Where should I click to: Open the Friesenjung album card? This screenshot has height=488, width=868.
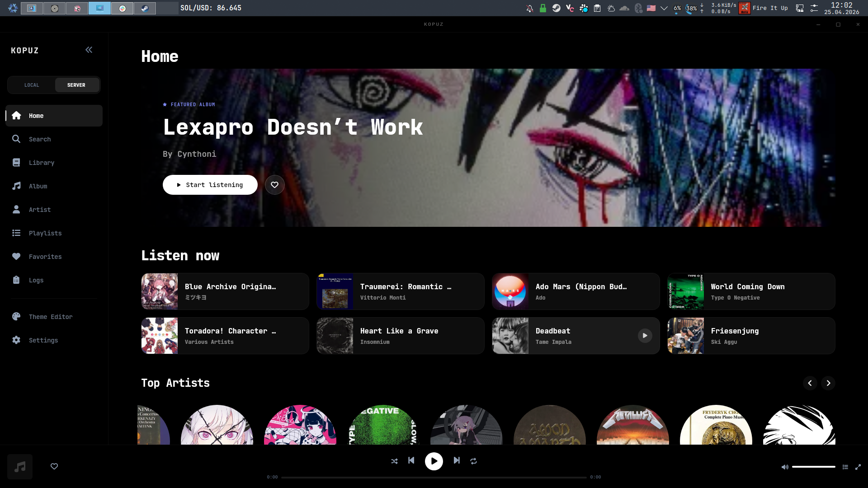click(x=751, y=336)
